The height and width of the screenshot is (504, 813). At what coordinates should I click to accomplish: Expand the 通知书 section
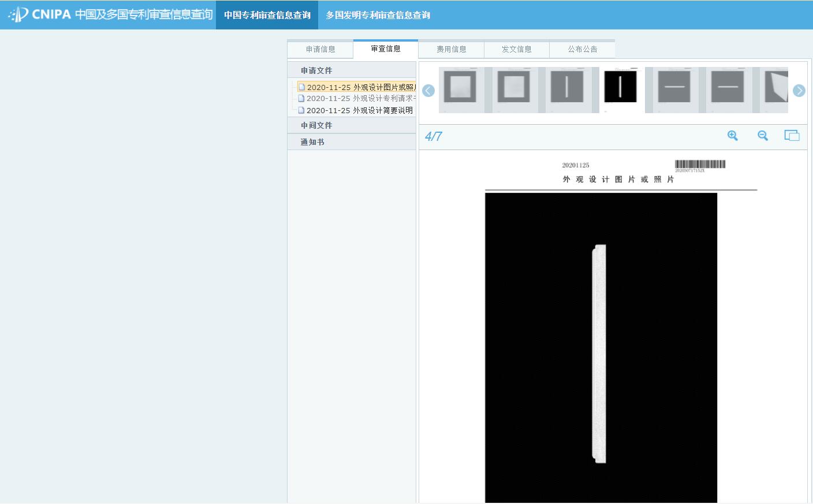(x=312, y=142)
